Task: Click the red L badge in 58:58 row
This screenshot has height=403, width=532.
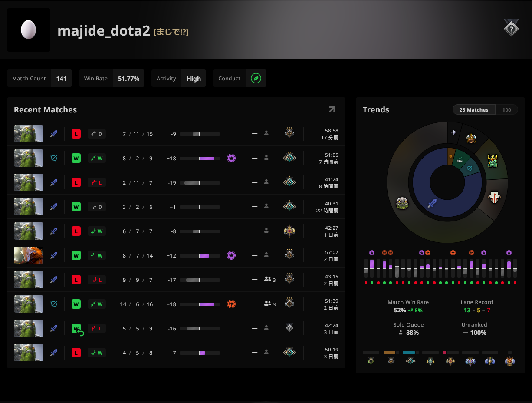Action: click(x=76, y=134)
